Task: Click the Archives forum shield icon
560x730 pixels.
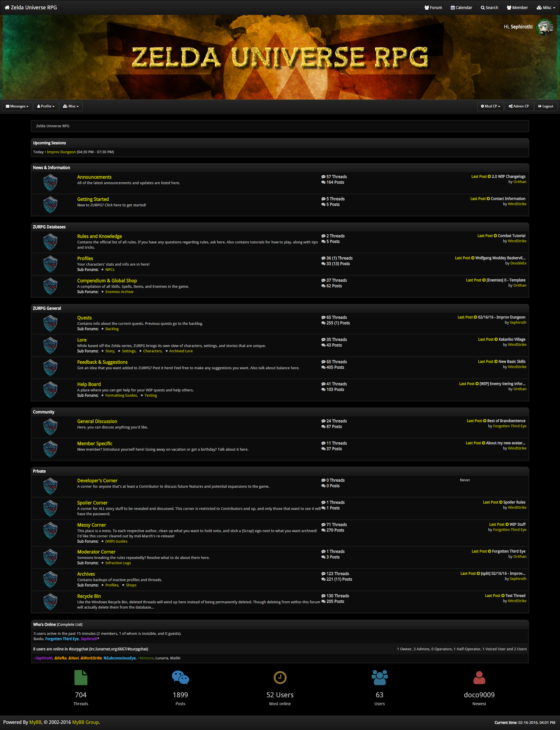Action: click(x=50, y=580)
